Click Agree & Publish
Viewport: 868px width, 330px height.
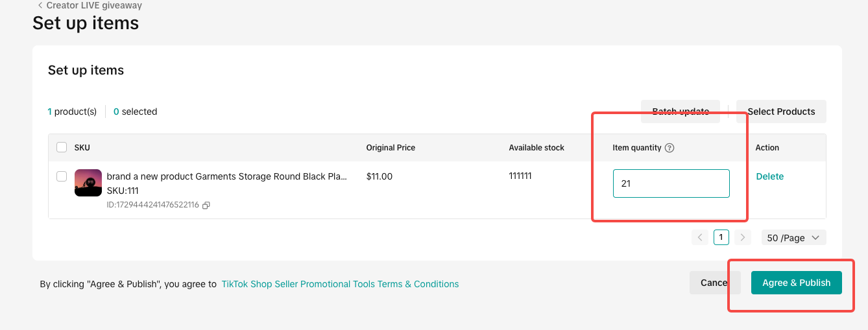pos(796,283)
